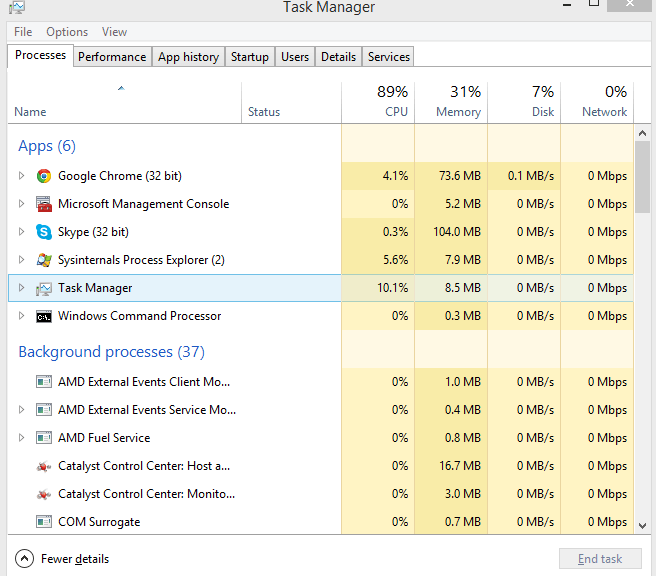Switch to the Services tab
The image size is (656, 576).
pyautogui.click(x=389, y=56)
